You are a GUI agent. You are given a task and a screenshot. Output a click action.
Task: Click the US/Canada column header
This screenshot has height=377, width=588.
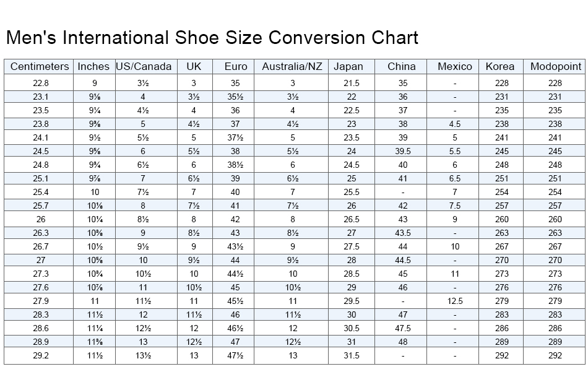[x=144, y=66]
